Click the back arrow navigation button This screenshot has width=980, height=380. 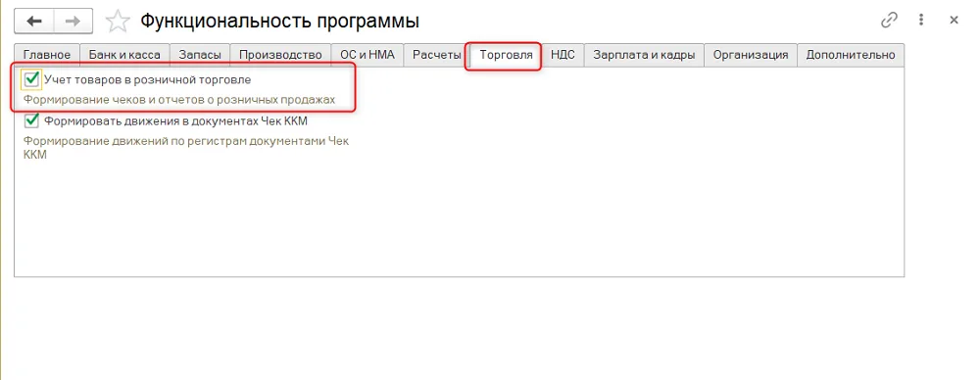(34, 22)
